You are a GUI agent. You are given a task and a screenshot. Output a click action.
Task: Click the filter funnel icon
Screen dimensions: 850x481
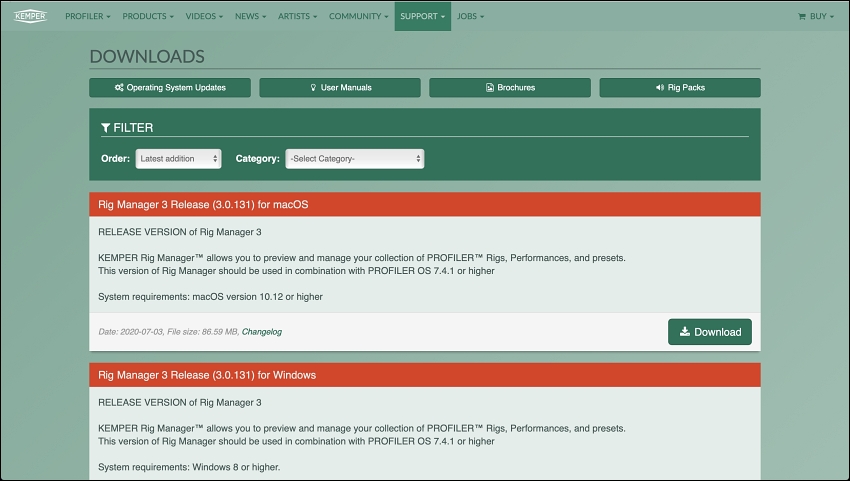106,128
